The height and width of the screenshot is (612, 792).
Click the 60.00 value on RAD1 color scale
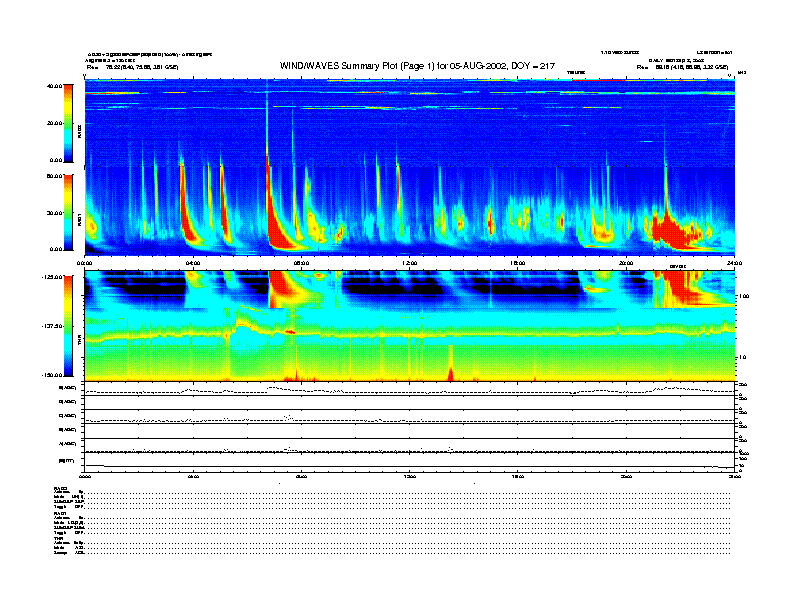click(x=54, y=176)
